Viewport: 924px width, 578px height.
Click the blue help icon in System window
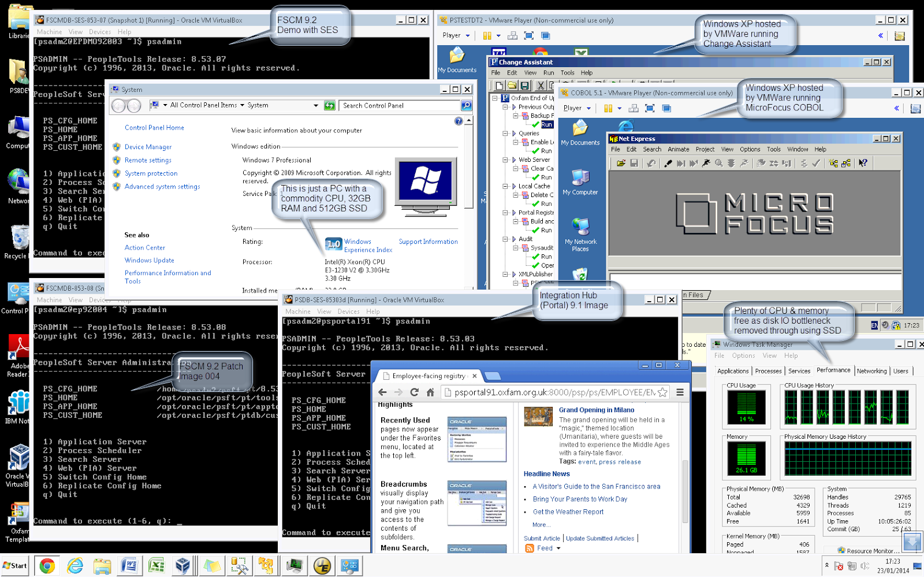point(459,121)
